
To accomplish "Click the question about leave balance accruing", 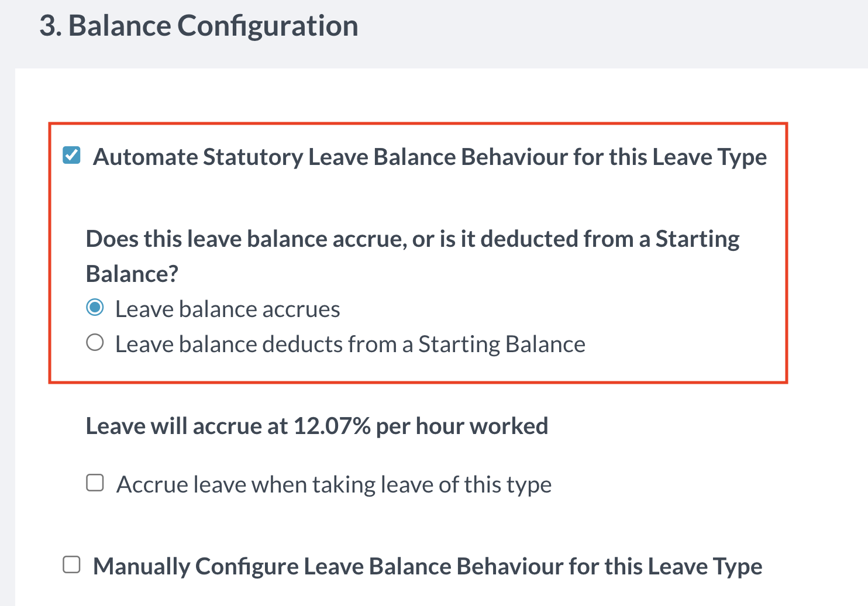I will click(412, 240).
